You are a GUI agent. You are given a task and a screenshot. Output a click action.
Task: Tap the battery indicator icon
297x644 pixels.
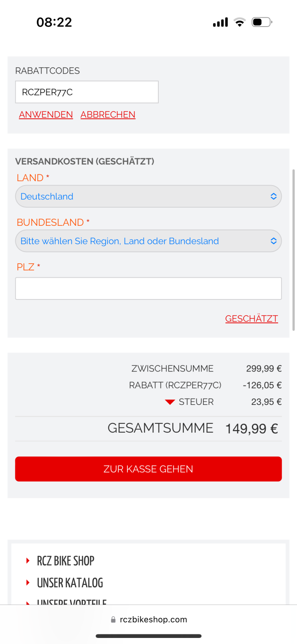pyautogui.click(x=262, y=22)
